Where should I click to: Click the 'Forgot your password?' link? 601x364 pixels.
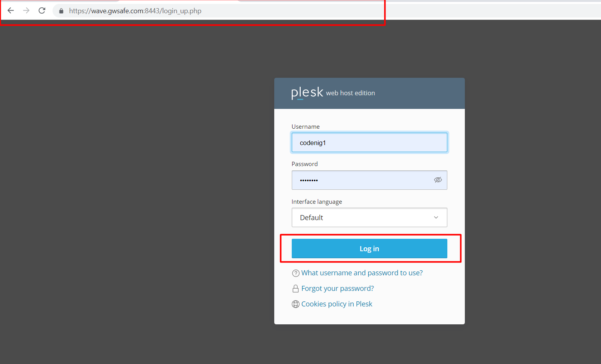pyautogui.click(x=338, y=289)
